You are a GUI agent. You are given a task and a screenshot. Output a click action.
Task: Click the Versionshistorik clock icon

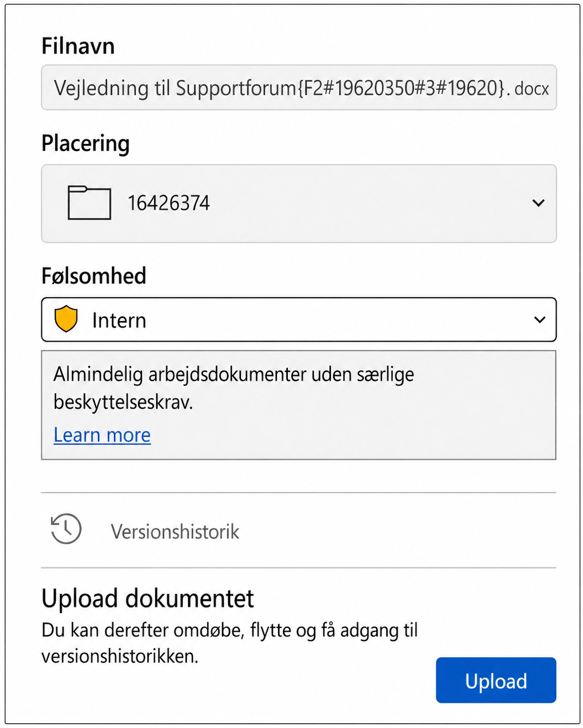click(66, 529)
